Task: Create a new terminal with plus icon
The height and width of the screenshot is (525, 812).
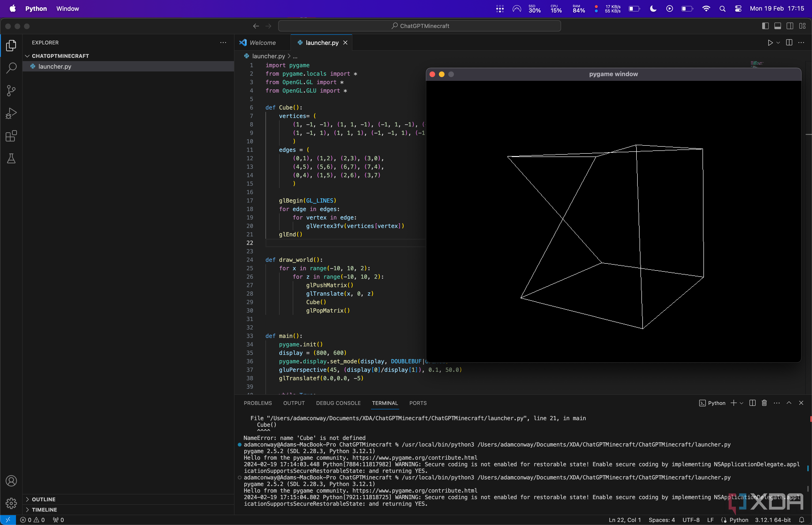Action: [734, 403]
